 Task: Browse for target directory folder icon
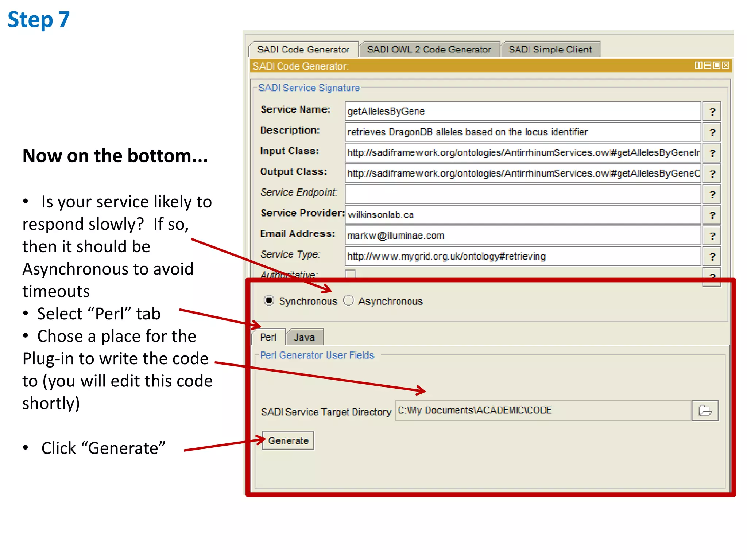point(705,411)
